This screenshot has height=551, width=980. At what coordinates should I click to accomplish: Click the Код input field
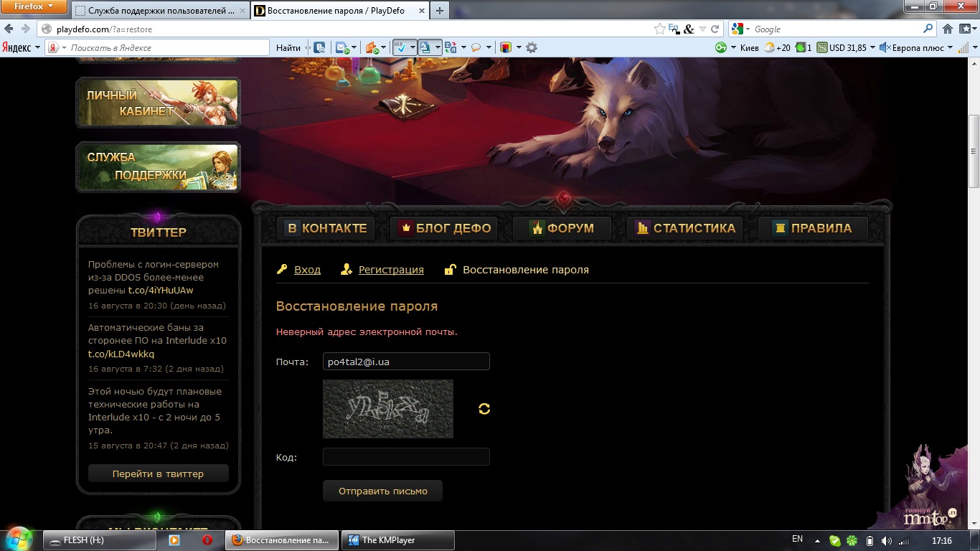[x=406, y=457]
